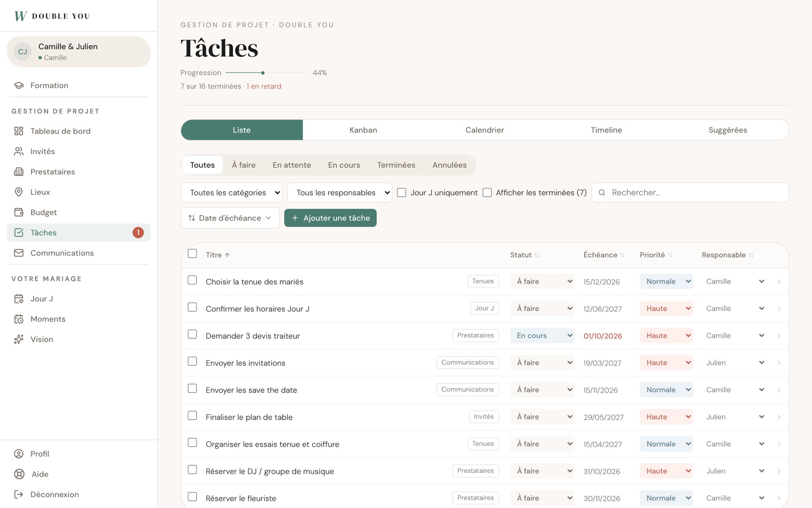812x508 pixels.
Task: Click the Double You W logo
Action: coord(20,16)
